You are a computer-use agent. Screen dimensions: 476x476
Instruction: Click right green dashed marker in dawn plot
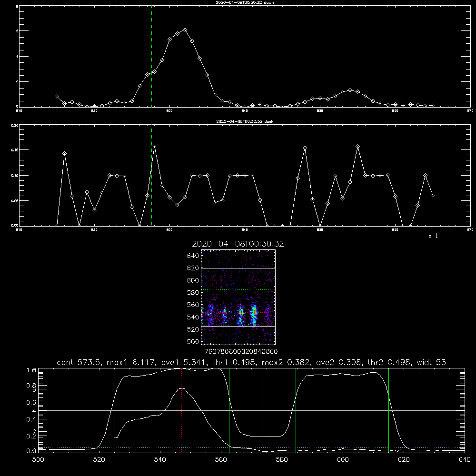[263, 56]
